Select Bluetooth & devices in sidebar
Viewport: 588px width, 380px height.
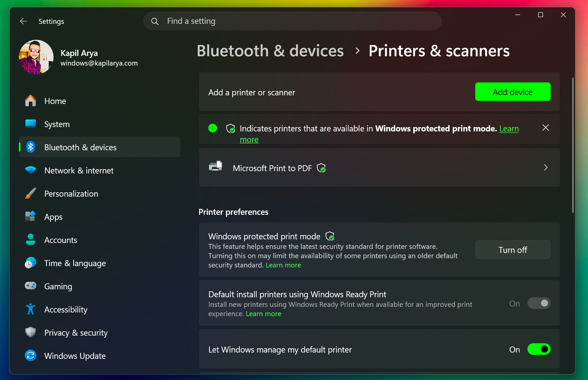100,147
